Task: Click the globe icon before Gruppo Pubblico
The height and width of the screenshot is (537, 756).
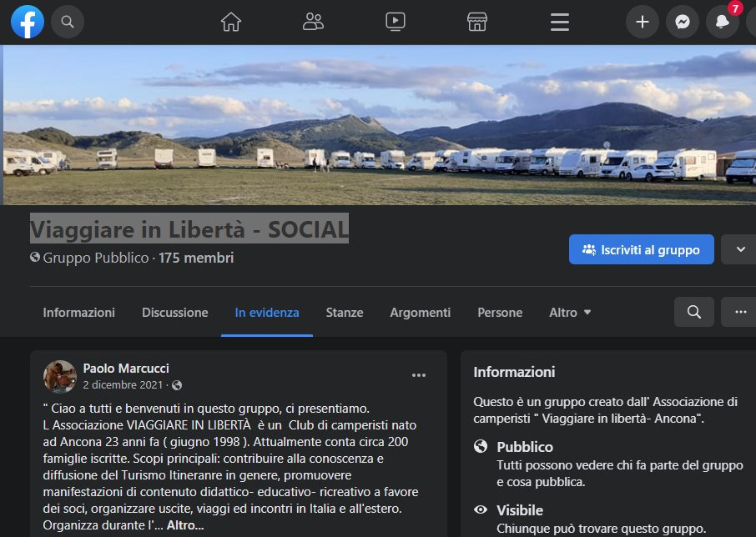Action: click(35, 257)
